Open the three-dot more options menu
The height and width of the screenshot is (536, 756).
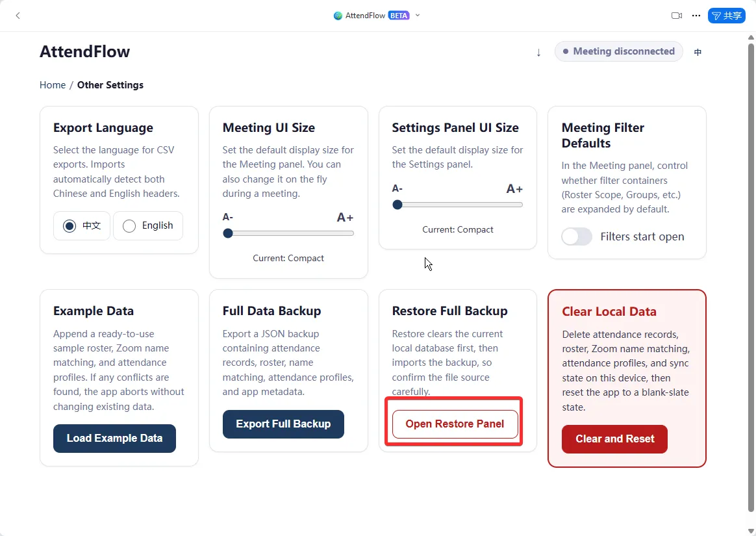pyautogui.click(x=696, y=16)
